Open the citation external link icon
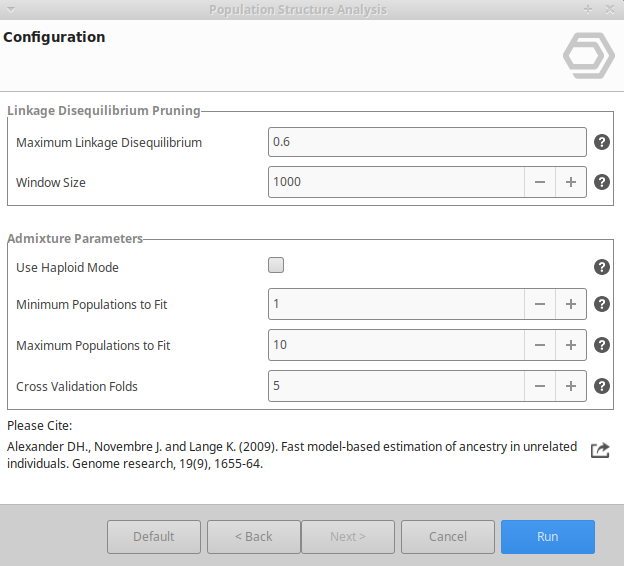 tap(600, 450)
